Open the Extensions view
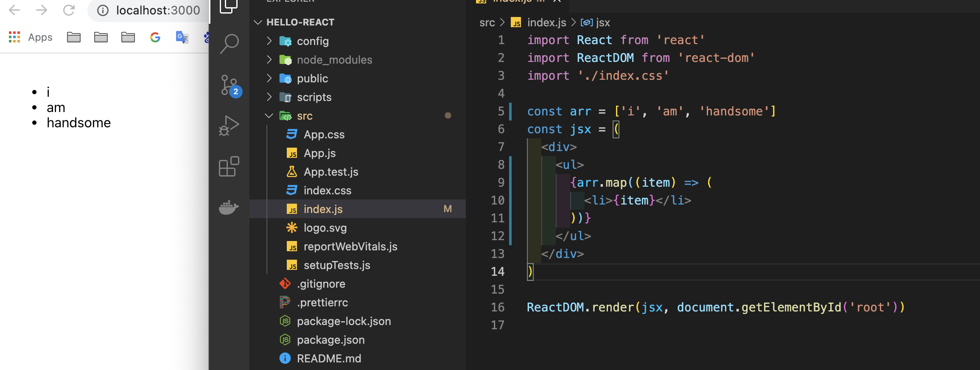 click(x=229, y=166)
